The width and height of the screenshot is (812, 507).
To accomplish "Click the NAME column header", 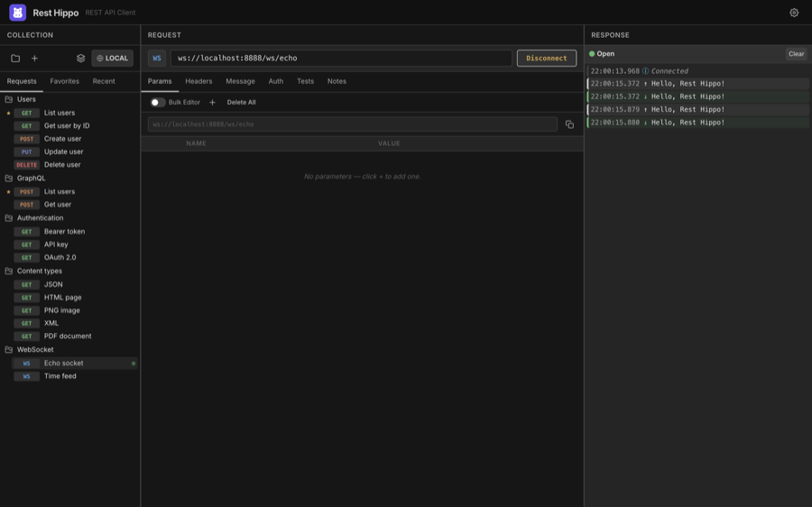I will point(197,143).
